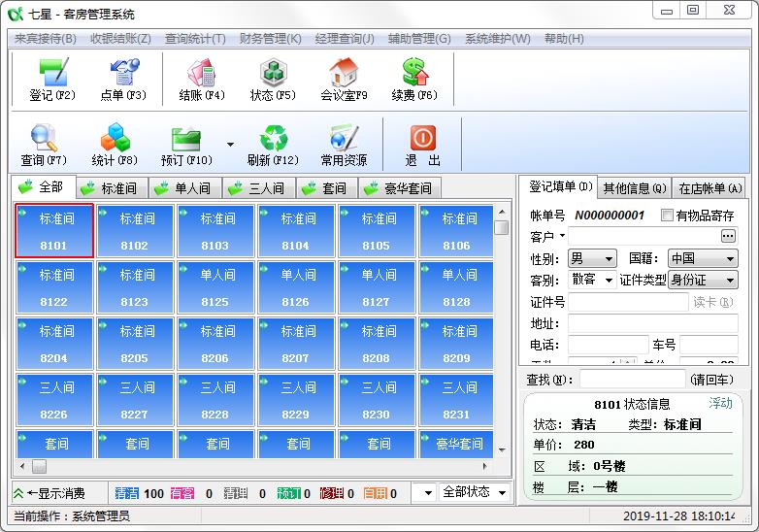Select the 自用 self-use status legend icon
The image size is (759, 532).
[x=376, y=493]
